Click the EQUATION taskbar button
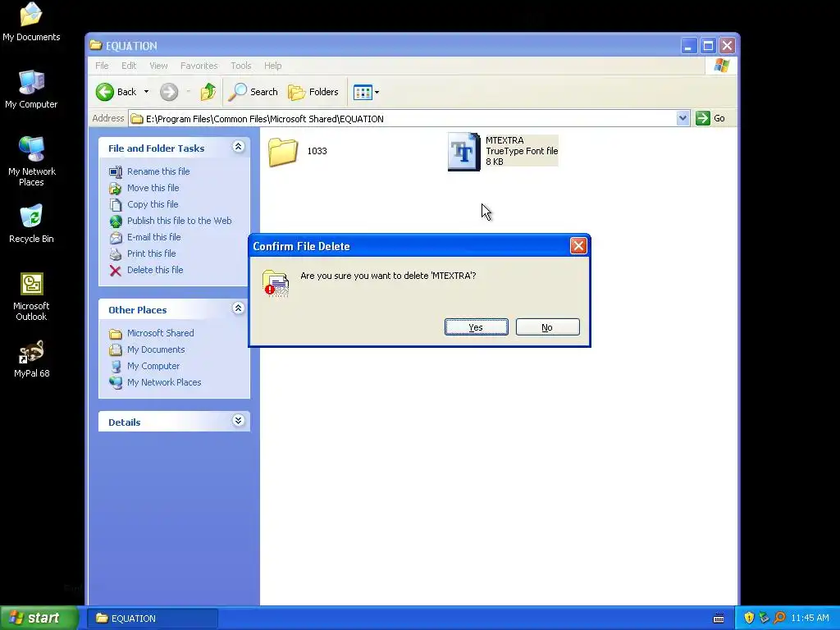This screenshot has width=840, height=630. [x=152, y=619]
